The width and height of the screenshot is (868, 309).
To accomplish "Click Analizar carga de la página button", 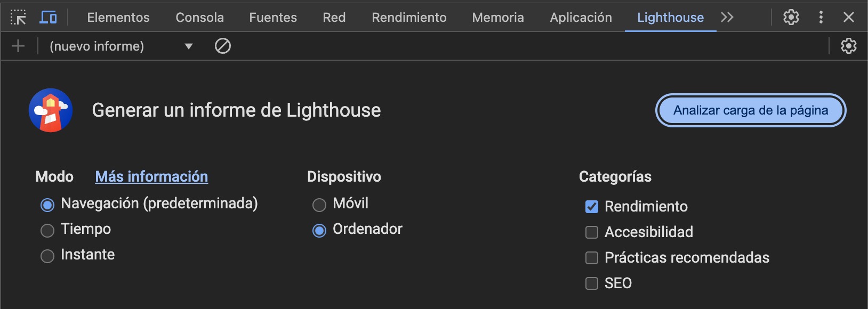I will tap(750, 110).
